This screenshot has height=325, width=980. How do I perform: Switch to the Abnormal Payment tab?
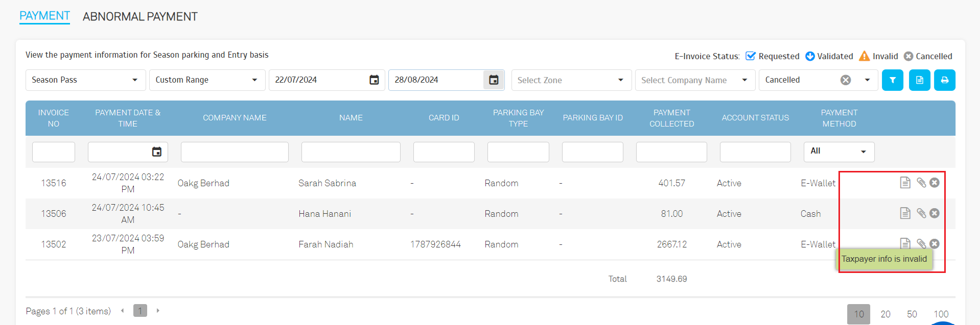pos(140,17)
